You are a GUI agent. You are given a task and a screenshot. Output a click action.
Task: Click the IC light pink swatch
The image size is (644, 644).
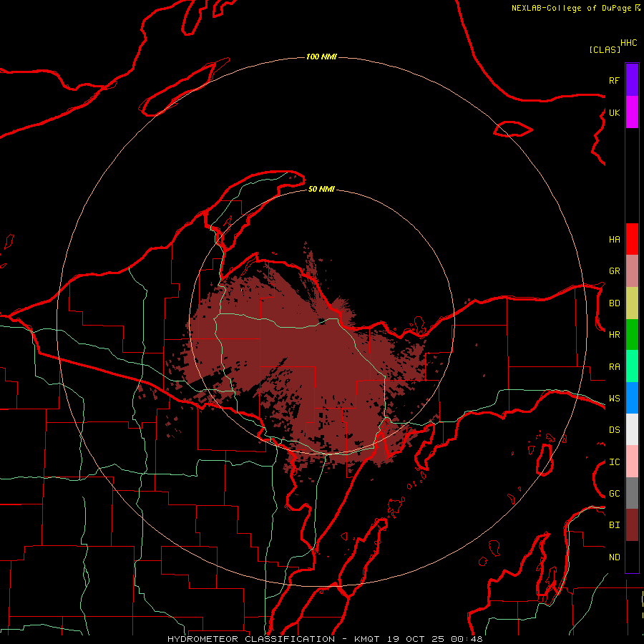632,462
